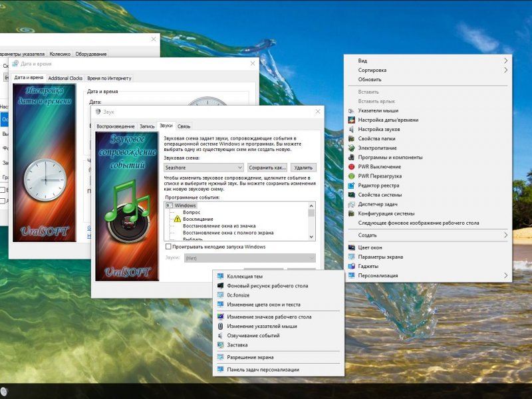Switch to the Запись tab in Sound window
This screenshot has height=399, width=532.
coord(147,126)
